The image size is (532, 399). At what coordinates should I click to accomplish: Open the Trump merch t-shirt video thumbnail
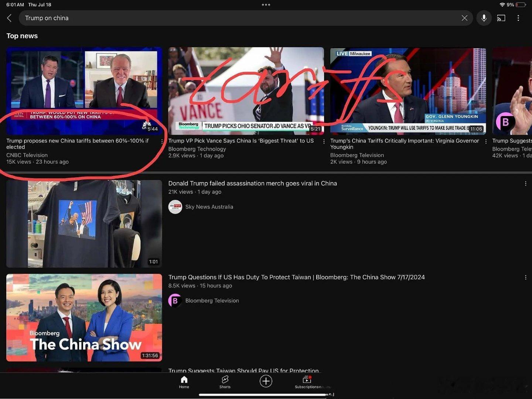(84, 224)
